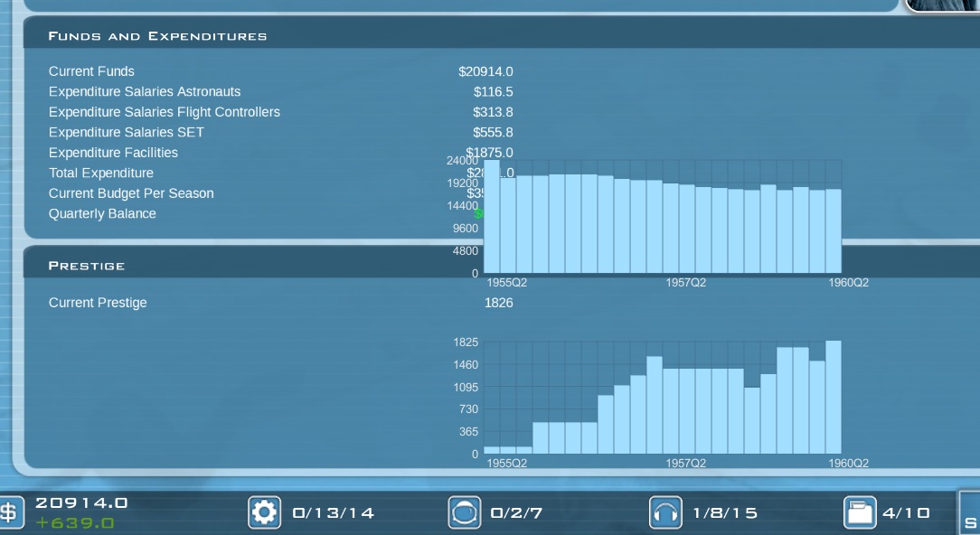Select Expenditure Facilities label
The image size is (980, 535).
pos(113,153)
